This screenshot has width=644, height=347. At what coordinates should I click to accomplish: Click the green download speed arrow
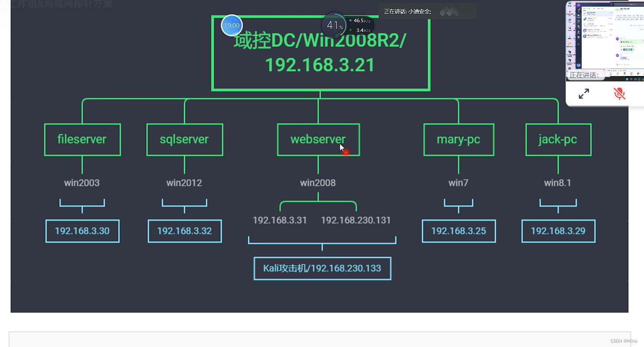[351, 30]
